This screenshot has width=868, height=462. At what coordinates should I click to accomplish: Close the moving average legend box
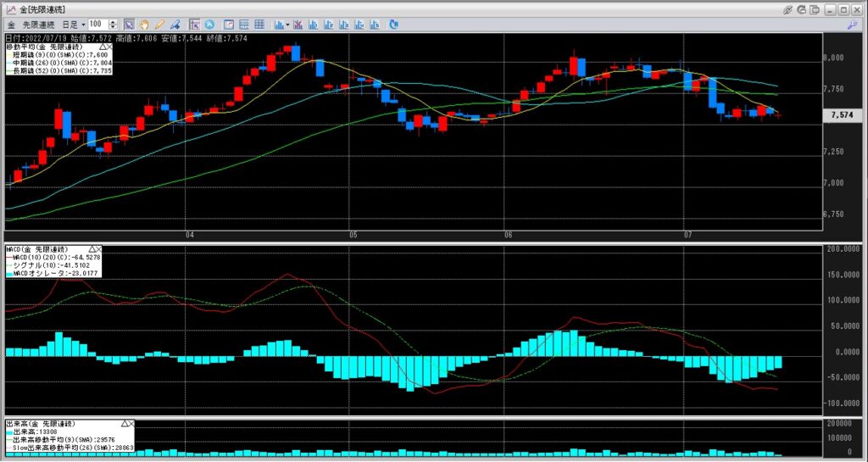(111, 45)
